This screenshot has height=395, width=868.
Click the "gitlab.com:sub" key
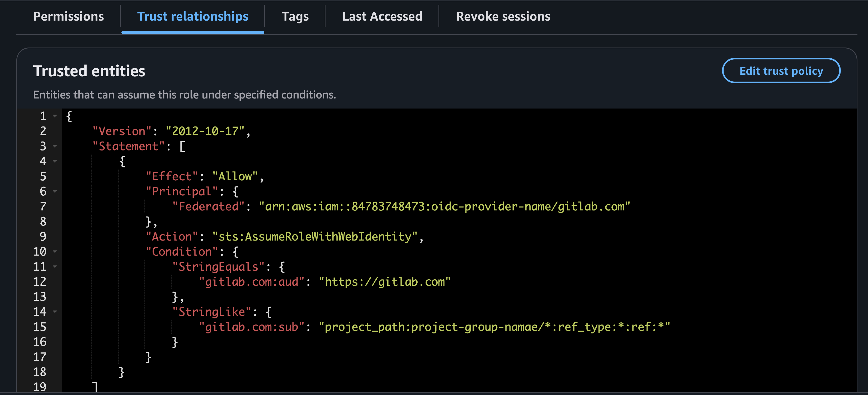coord(252,327)
